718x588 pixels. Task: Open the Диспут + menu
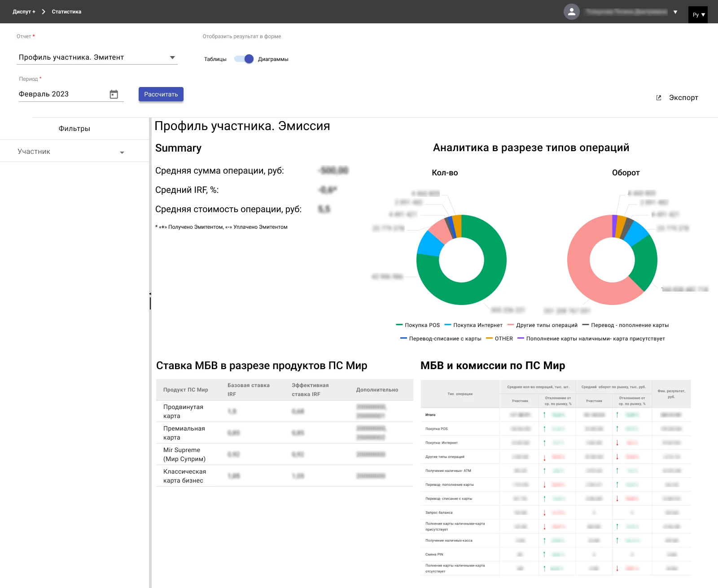click(x=24, y=12)
